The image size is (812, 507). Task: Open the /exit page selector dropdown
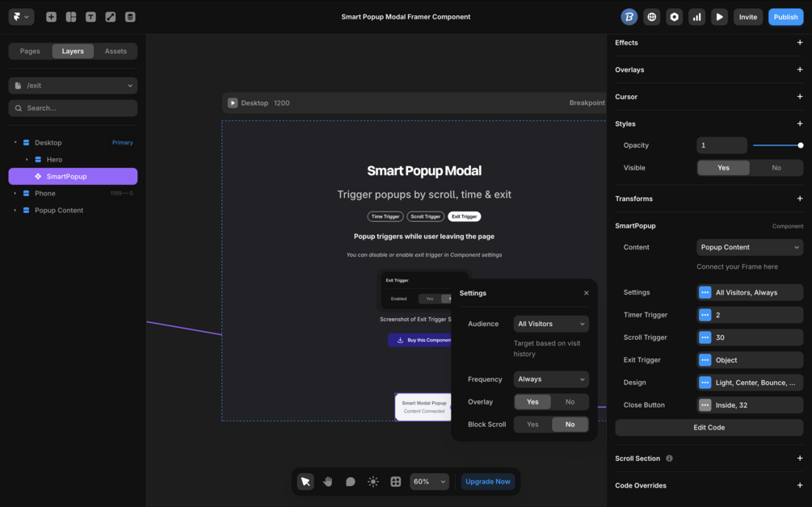click(73, 86)
